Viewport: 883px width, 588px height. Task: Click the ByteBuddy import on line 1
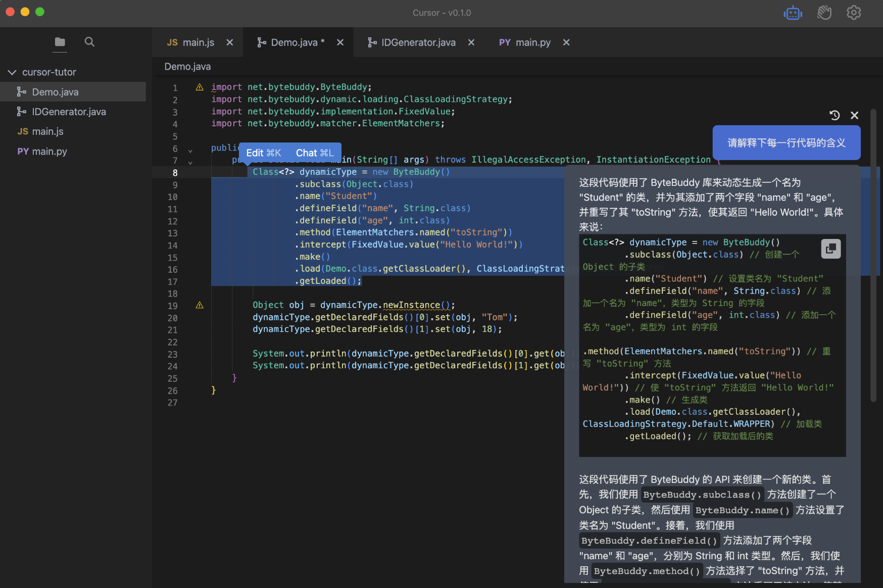point(291,87)
